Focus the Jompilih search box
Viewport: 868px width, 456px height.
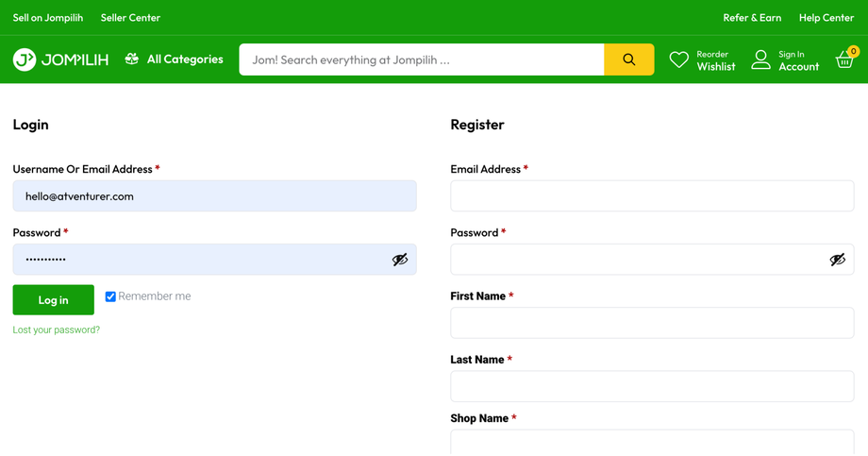(x=421, y=59)
